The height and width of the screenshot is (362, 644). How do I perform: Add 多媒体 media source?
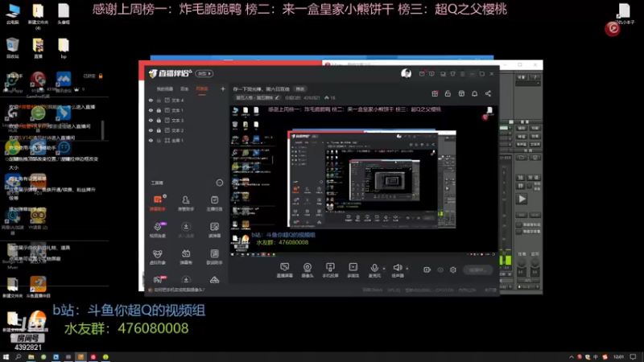[x=353, y=270]
